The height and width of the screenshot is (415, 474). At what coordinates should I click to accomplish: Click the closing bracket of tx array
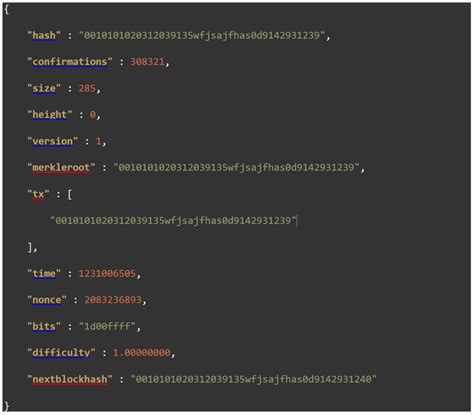coord(30,247)
